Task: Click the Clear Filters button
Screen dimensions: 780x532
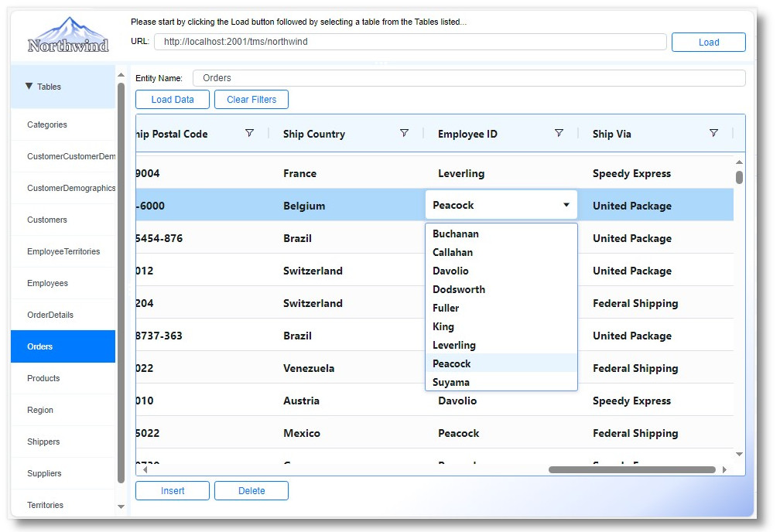Action: pos(251,99)
